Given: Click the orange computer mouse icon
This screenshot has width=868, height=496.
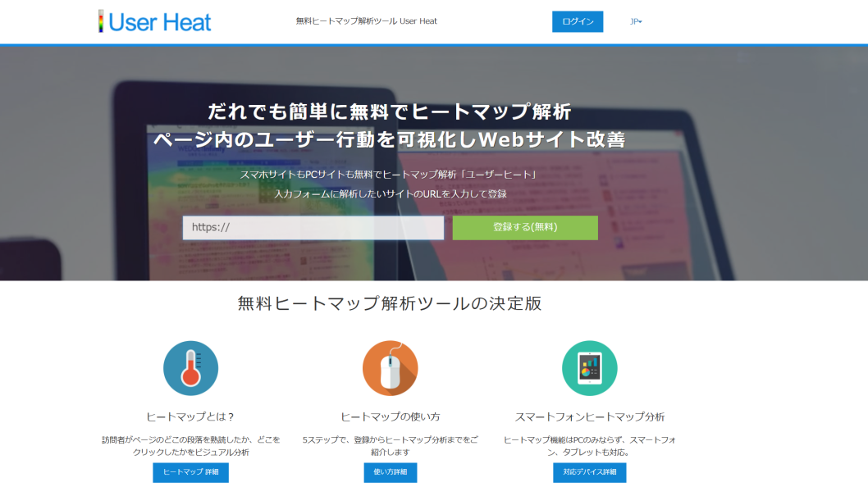Looking at the screenshot, I should [390, 368].
